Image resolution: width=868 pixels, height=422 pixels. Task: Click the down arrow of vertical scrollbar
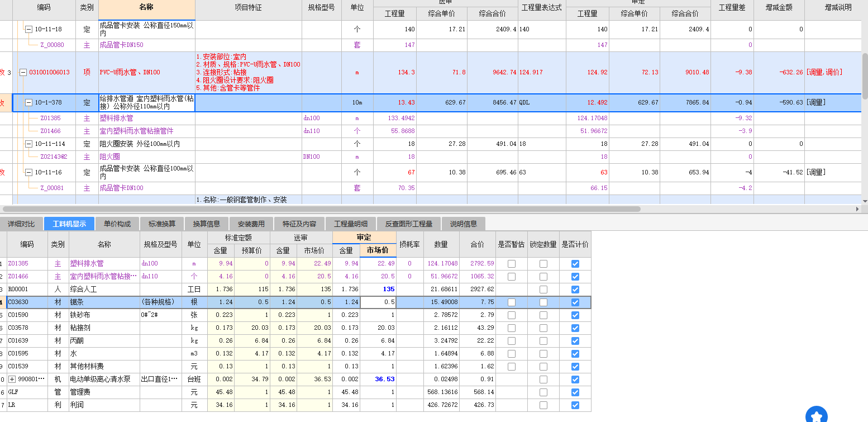tap(865, 201)
